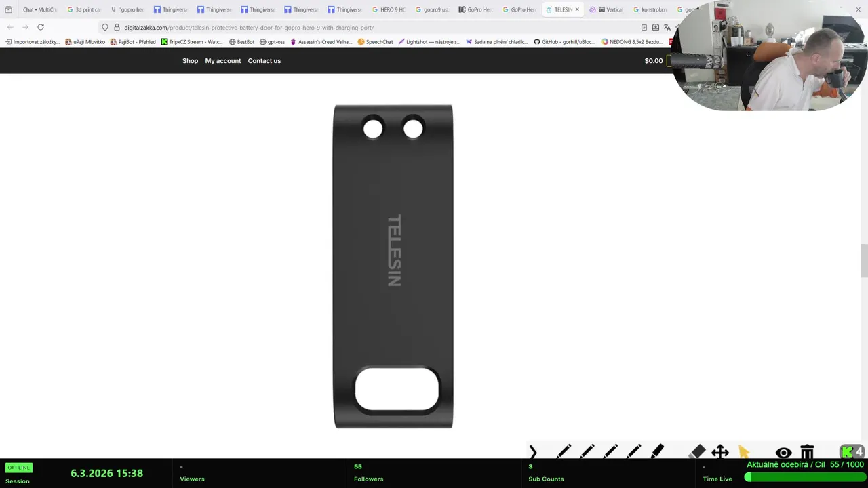
Task: Collapse the drawing toolbar with the chevron arrow
Action: click(x=533, y=452)
